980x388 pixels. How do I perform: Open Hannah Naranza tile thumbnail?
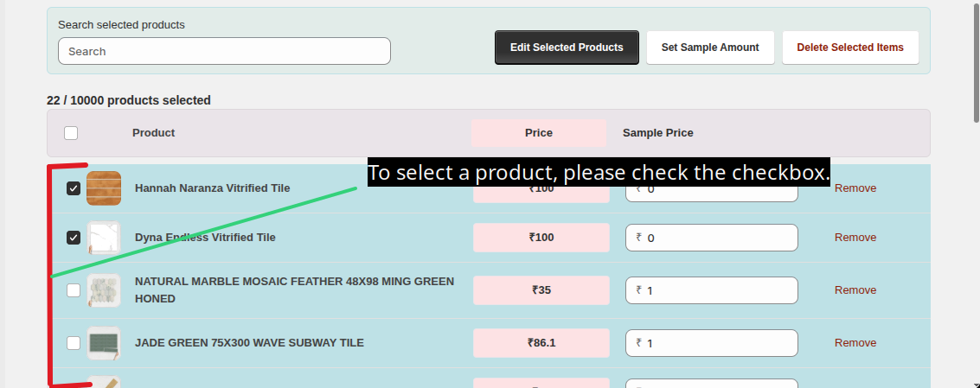click(x=104, y=188)
